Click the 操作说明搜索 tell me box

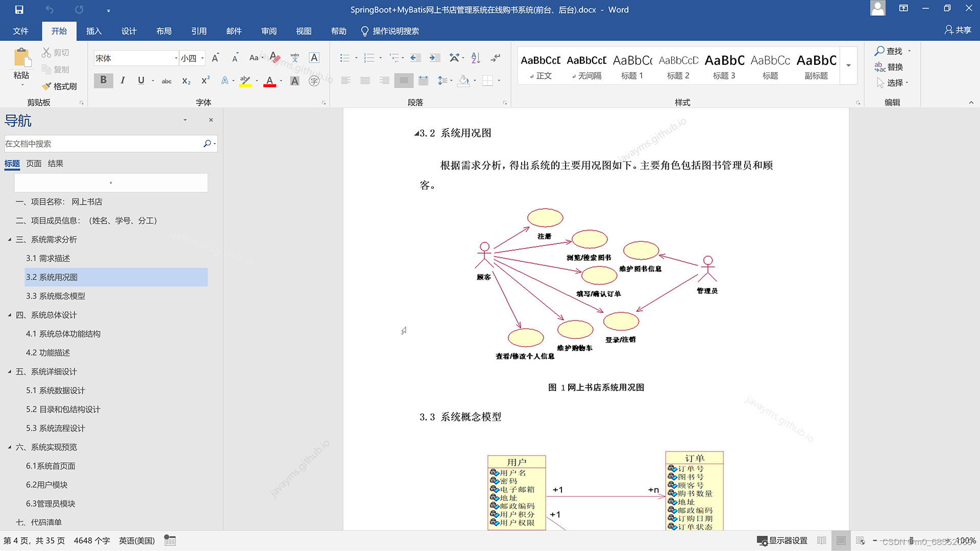click(x=390, y=31)
